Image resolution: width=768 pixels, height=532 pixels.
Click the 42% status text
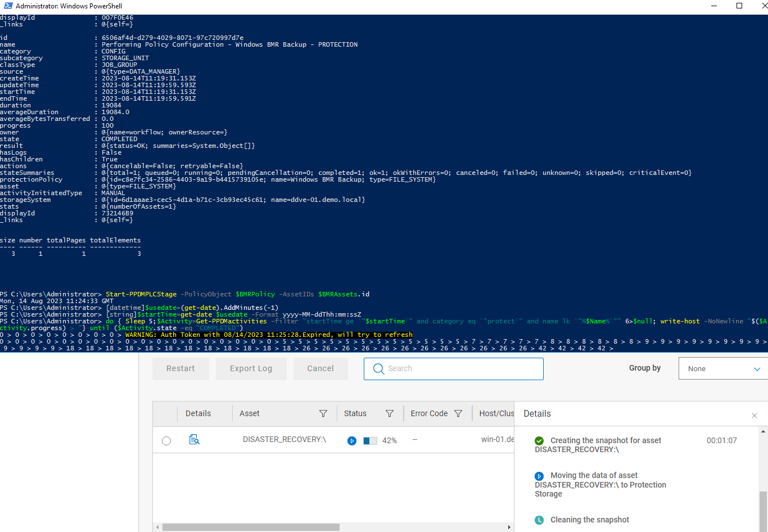390,441
